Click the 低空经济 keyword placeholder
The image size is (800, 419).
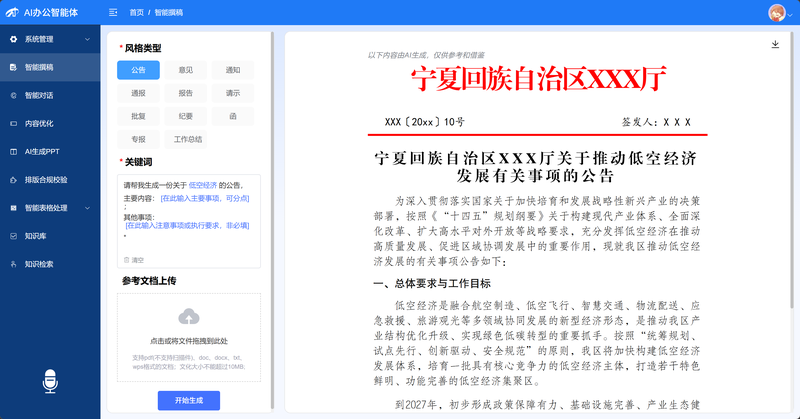point(203,185)
